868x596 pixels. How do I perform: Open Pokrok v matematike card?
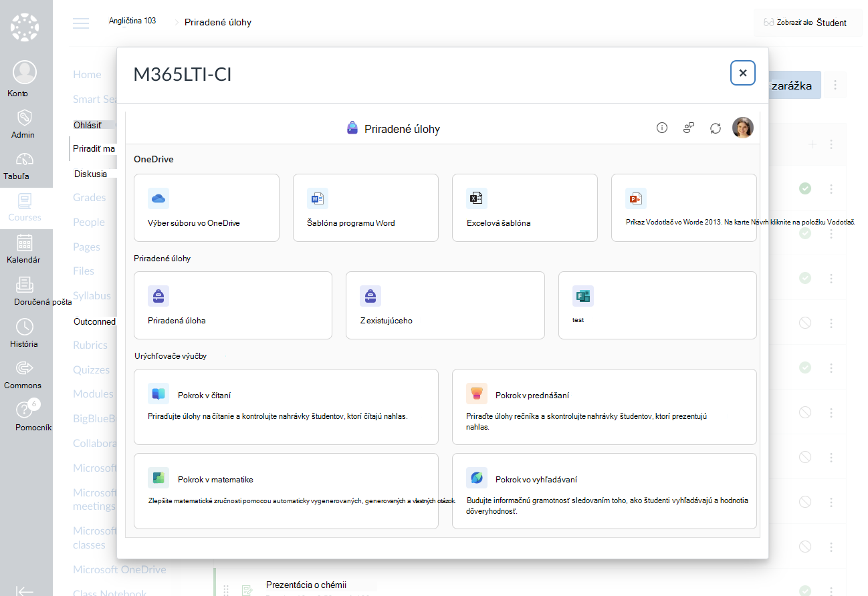tap(286, 491)
